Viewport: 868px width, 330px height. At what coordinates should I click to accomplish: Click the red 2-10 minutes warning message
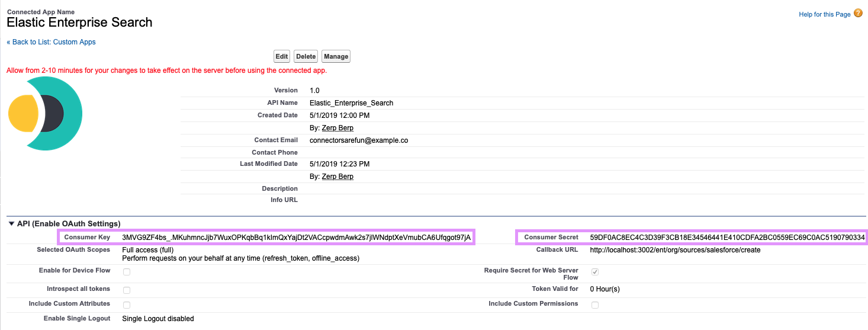point(166,71)
